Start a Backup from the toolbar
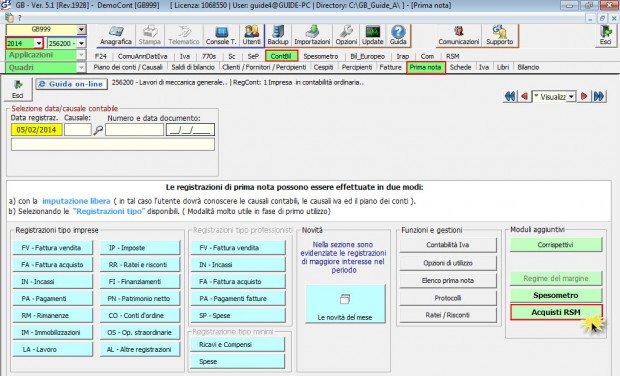620x376 pixels. pyautogui.click(x=278, y=35)
